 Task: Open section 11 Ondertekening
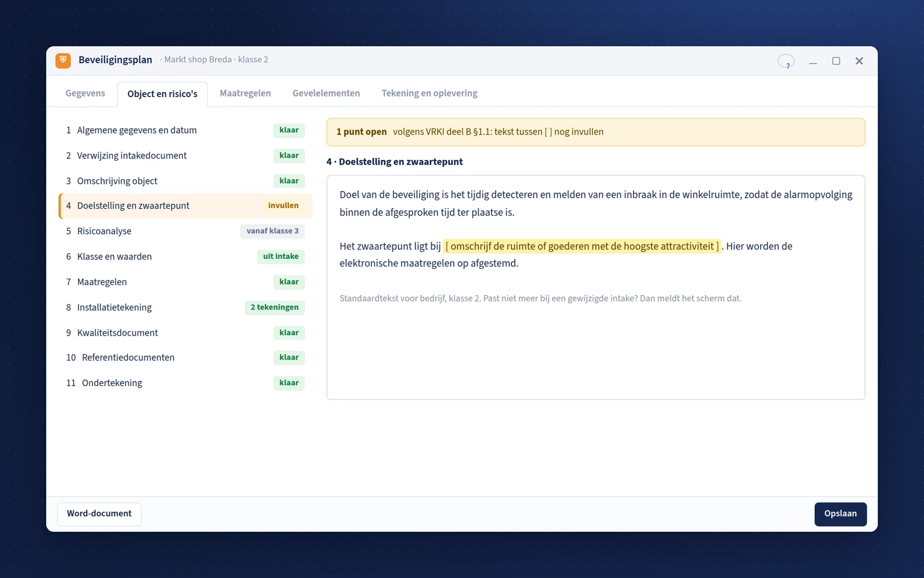185,384
